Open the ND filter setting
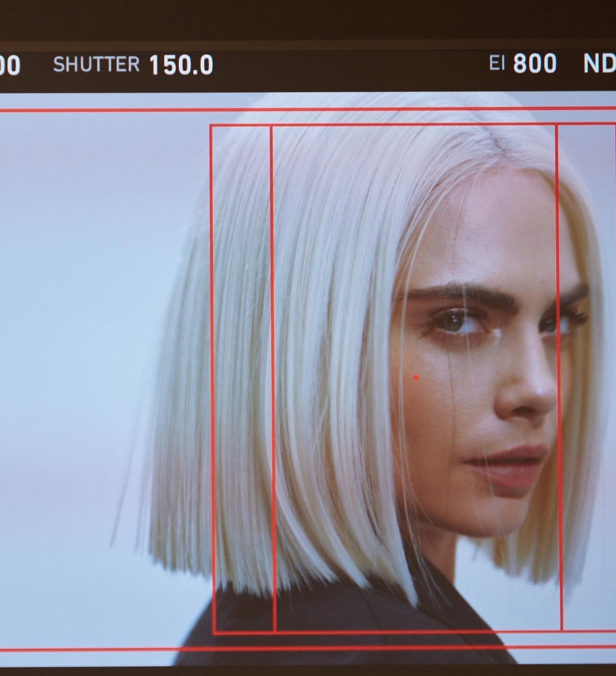 (x=599, y=64)
